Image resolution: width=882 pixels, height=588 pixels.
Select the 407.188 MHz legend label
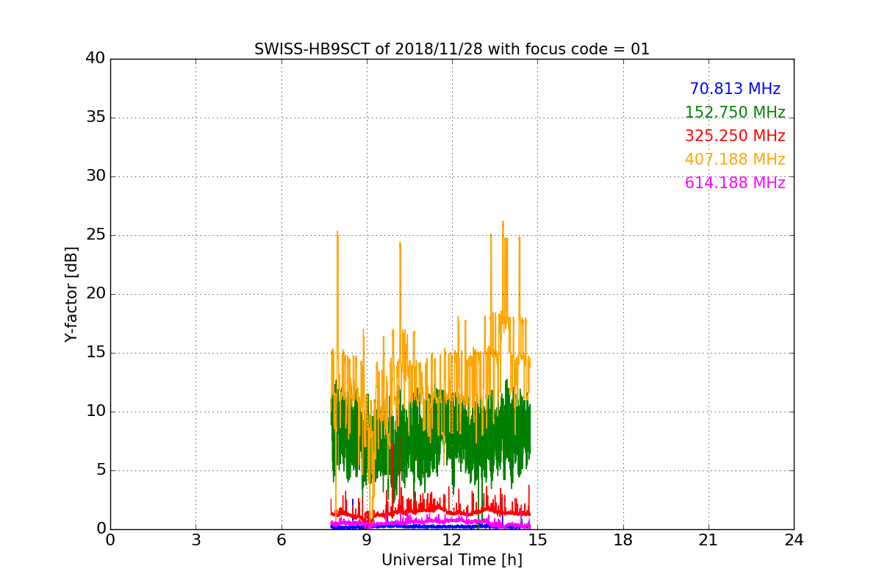(735, 159)
